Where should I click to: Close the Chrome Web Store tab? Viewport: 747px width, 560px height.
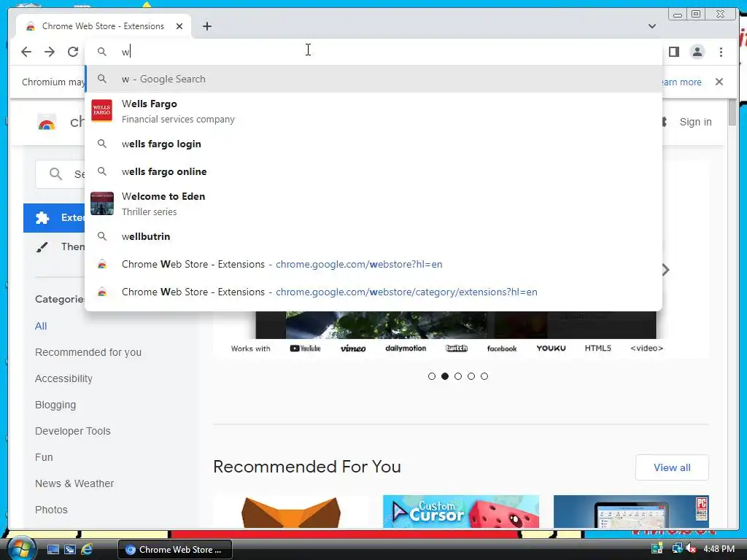pyautogui.click(x=179, y=26)
